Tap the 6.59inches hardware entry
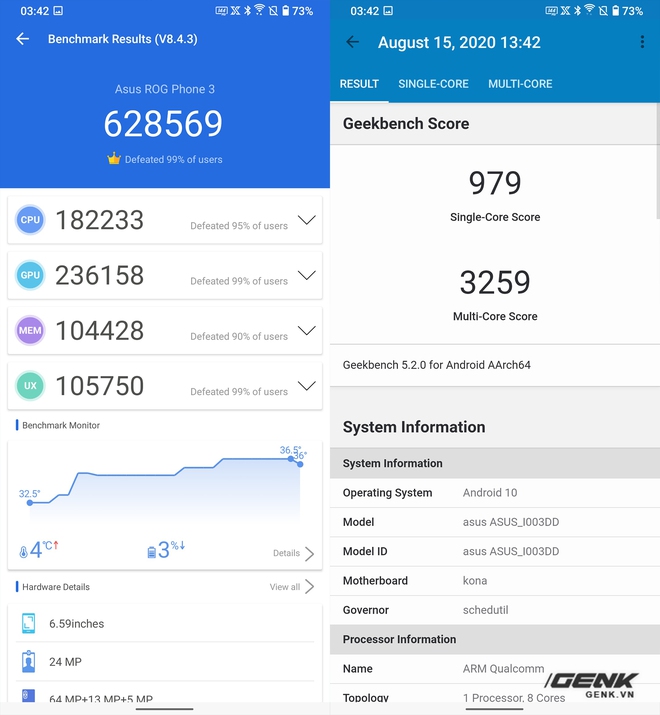This screenshot has width=660, height=715. (x=165, y=623)
